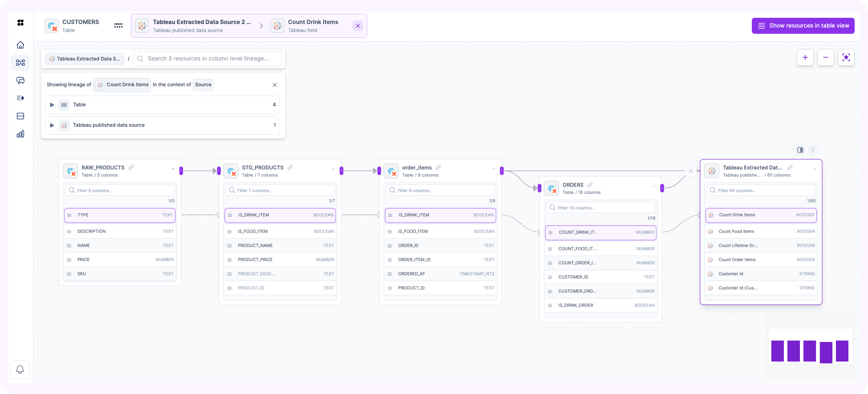Viewport: 868px width, 394px height.
Task: Zoom in with the plus button
Action: (805, 57)
